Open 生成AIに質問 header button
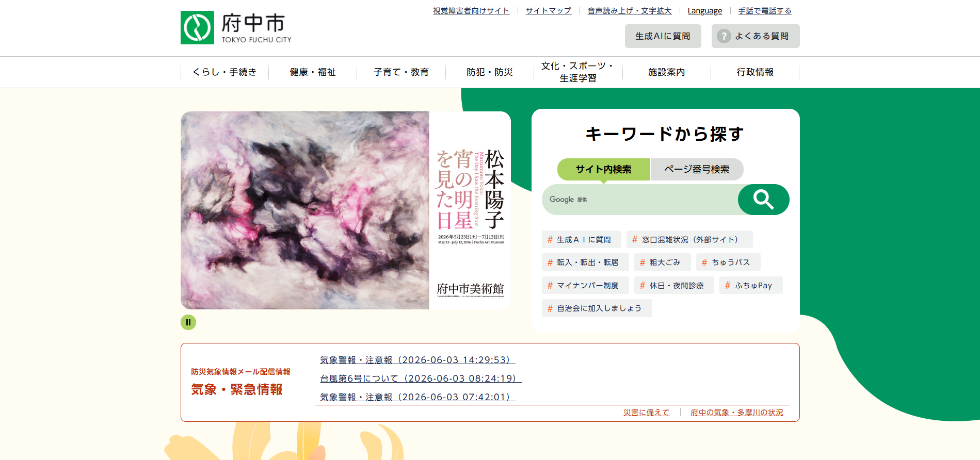 [663, 36]
